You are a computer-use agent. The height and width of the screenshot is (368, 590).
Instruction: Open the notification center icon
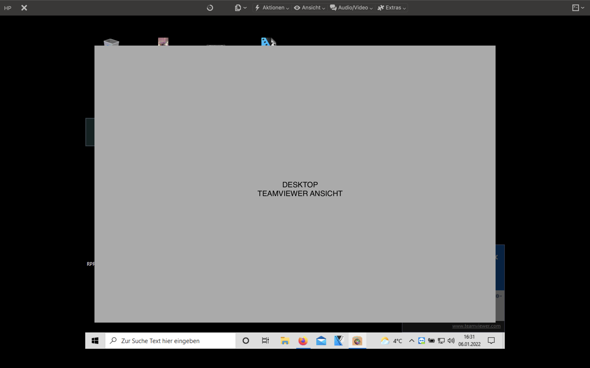coord(491,341)
